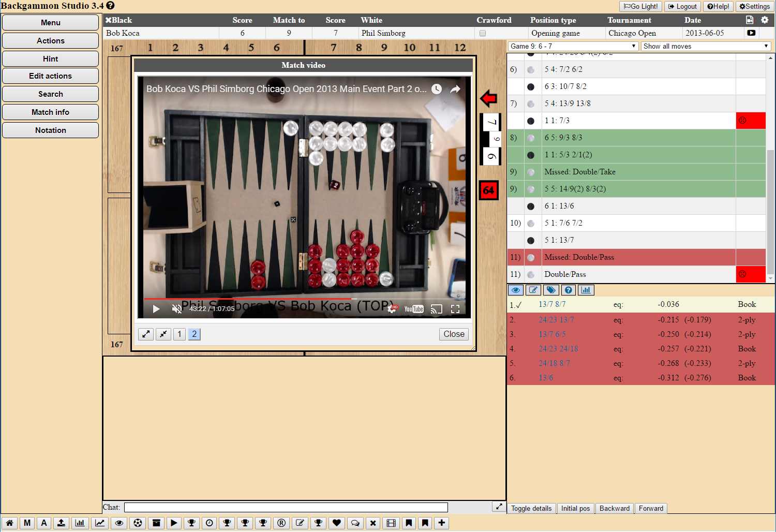The height and width of the screenshot is (532, 776).
Task: Click the YouTube share arrow icon
Action: (455, 89)
